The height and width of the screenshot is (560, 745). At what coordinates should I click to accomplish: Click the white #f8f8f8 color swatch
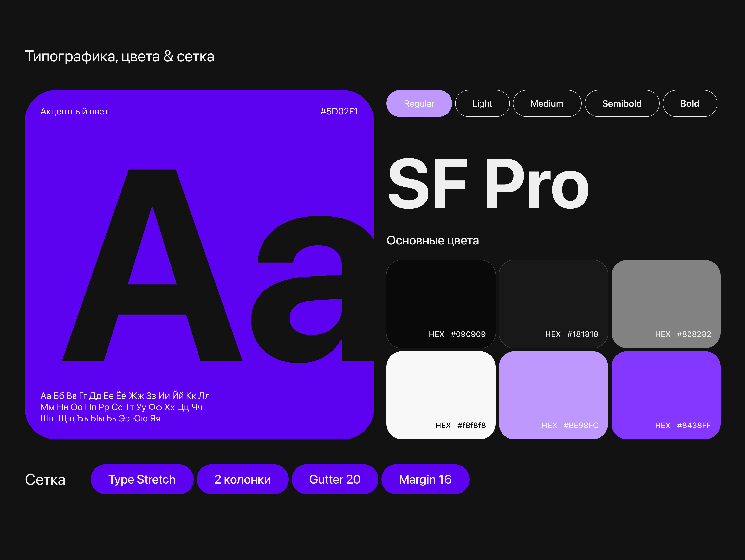[x=441, y=395]
